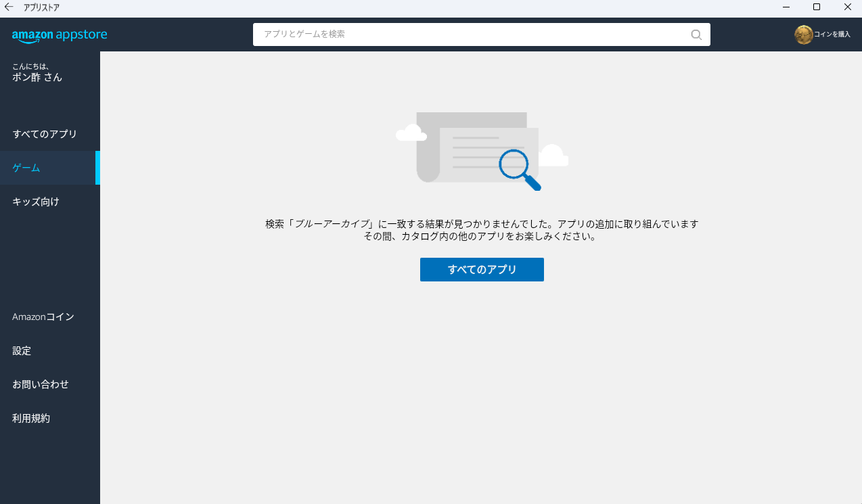The height and width of the screenshot is (504, 862).
Task: Close the アプリストア window
Action: click(x=847, y=7)
